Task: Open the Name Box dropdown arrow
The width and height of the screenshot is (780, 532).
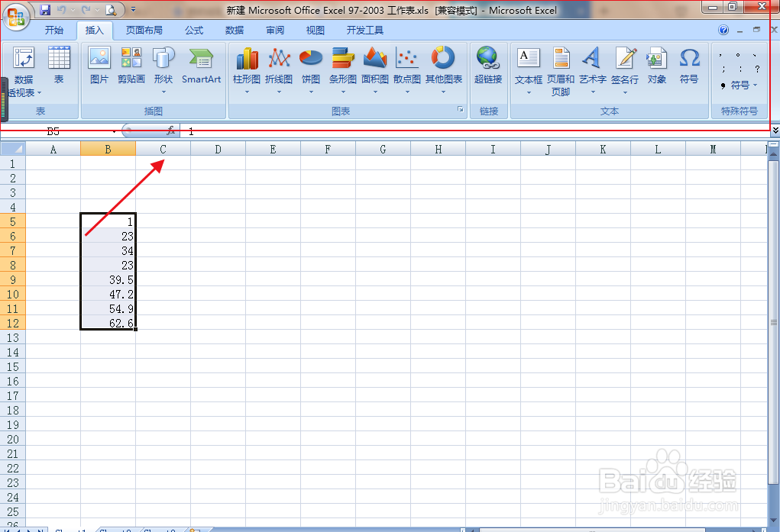Action: point(114,131)
